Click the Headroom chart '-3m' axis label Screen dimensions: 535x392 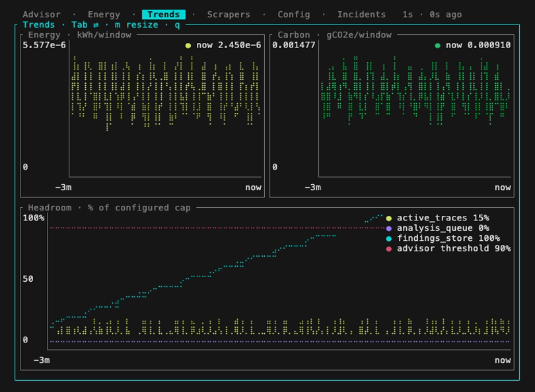(x=42, y=360)
